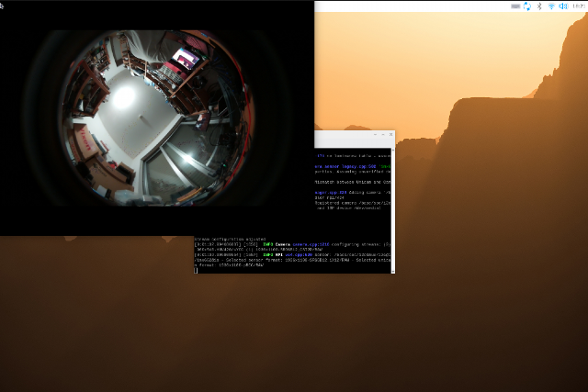This screenshot has width=588, height=392.
Task: Maximize the terminal window
Action: pos(383,135)
